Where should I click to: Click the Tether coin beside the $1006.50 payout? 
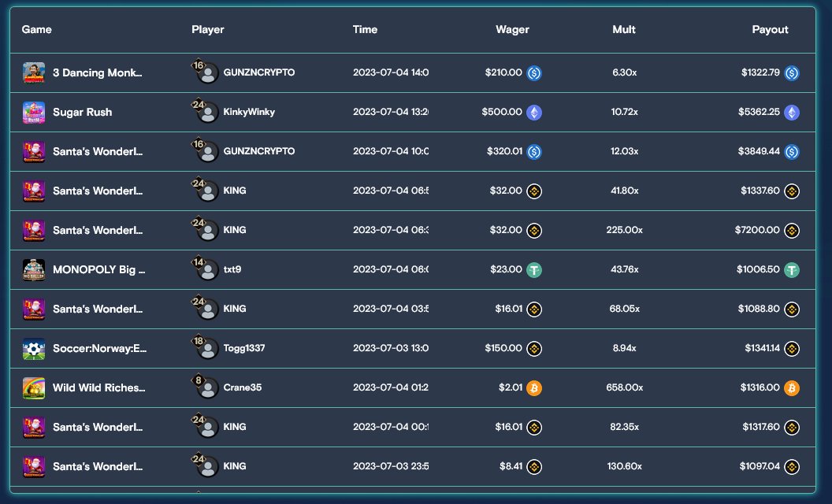pos(792,270)
